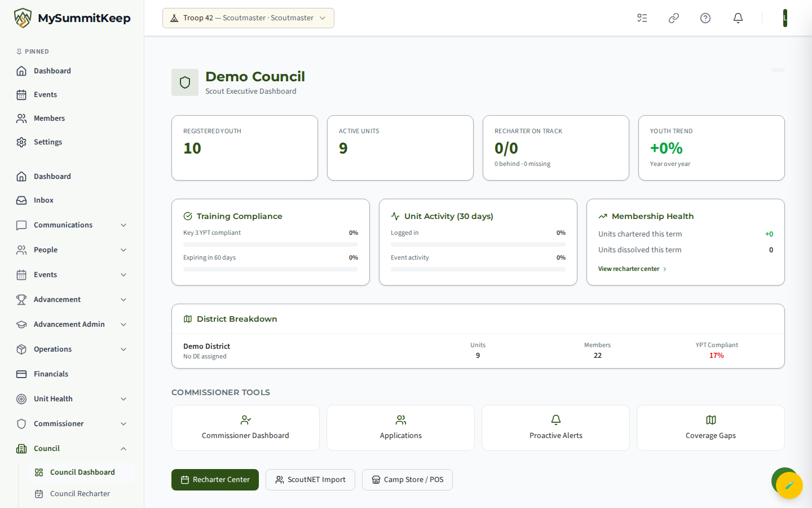Expand the Advancement Admin chevron
This screenshot has height=508, width=812.
coord(123,325)
